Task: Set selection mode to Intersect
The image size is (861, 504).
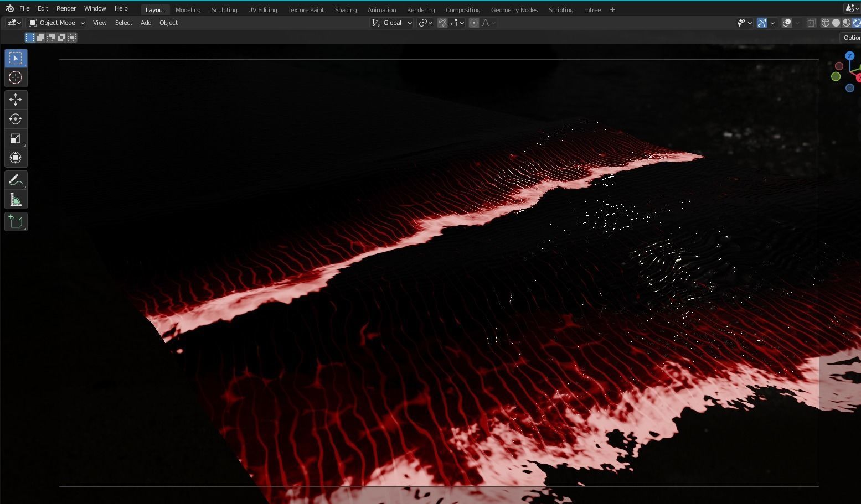Action: point(72,37)
